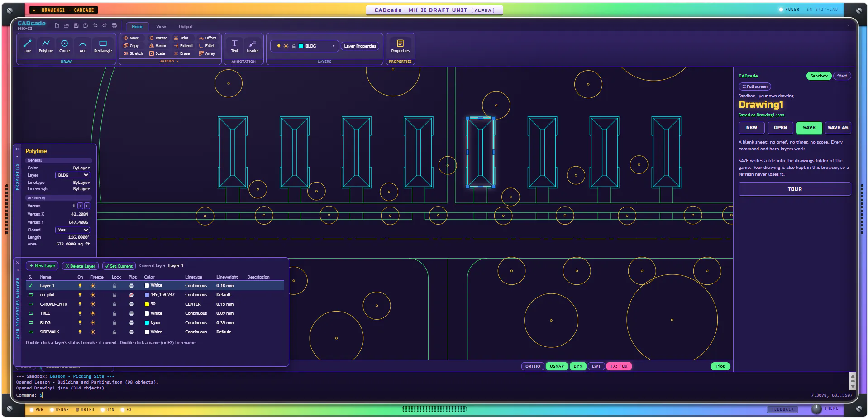Image resolution: width=868 pixels, height=418 pixels.
Task: Use the Rotate tool
Action: tap(158, 38)
